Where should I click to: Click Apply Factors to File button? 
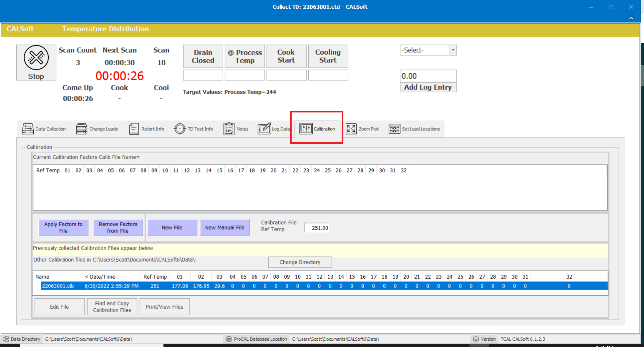[x=63, y=228]
